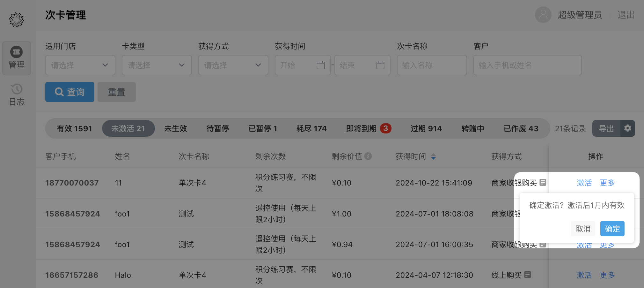Click the 退出 logout link
The height and width of the screenshot is (288, 644).
coord(626,15)
